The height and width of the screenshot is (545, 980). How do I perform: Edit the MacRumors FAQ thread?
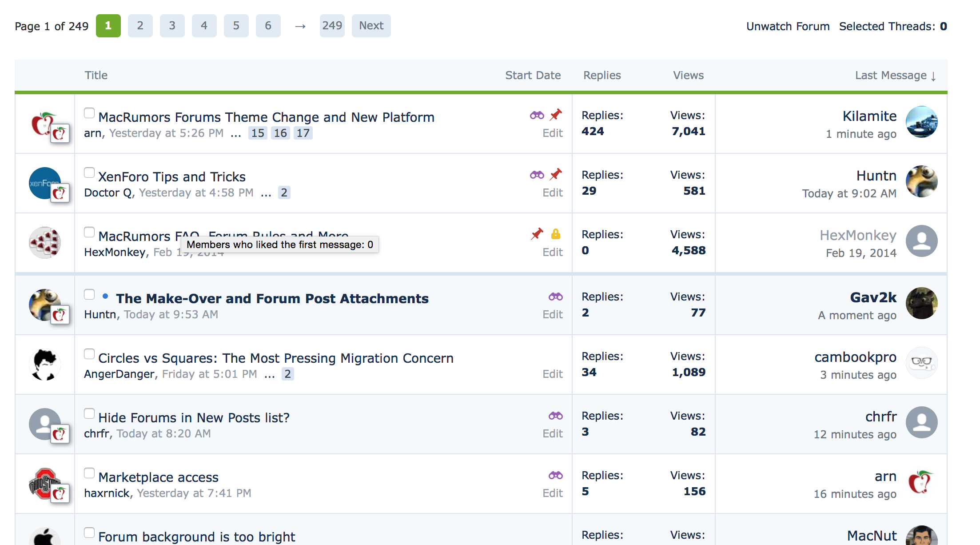[553, 252]
